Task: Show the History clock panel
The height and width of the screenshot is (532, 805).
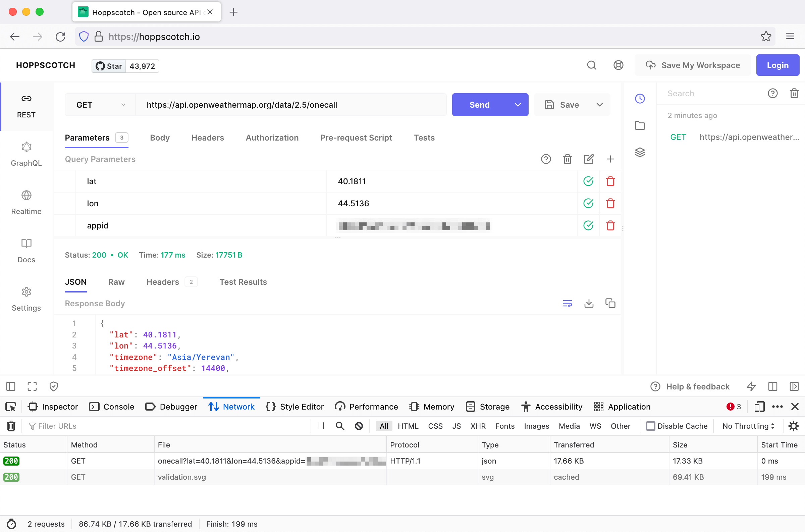Action: coord(640,99)
